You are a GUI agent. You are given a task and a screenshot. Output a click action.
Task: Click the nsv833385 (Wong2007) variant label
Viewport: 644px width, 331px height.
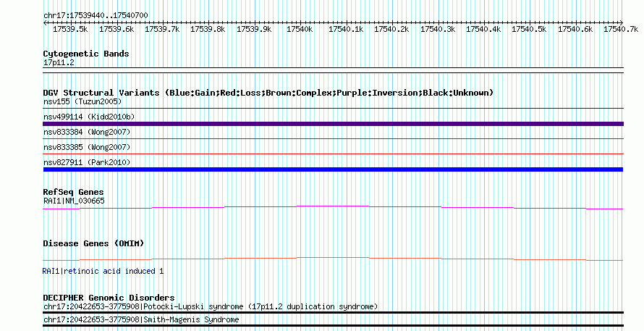[87, 147]
